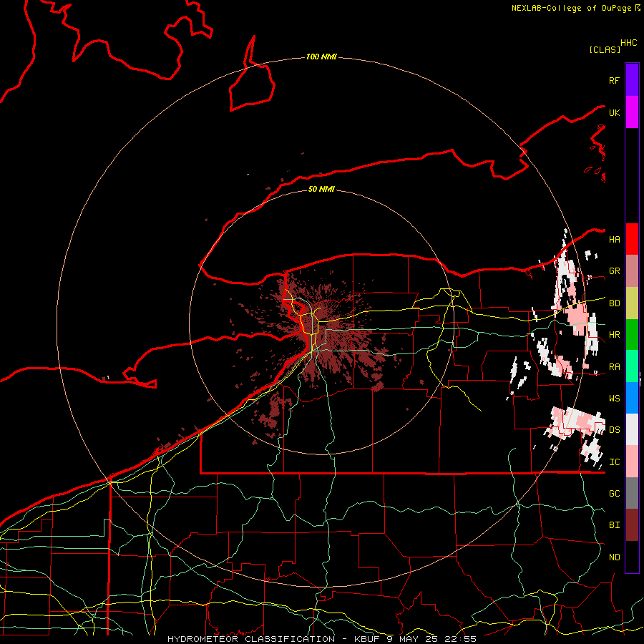Click the "[CLAS]" legend header text

(605, 50)
